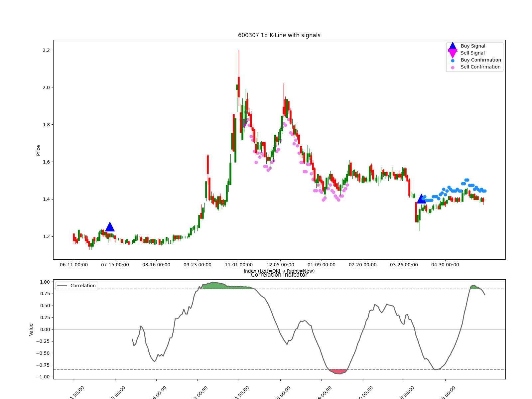Image resolution: width=532 pixels, height=399 pixels.
Task: Click the Correlation legend label
Action: coord(83,286)
